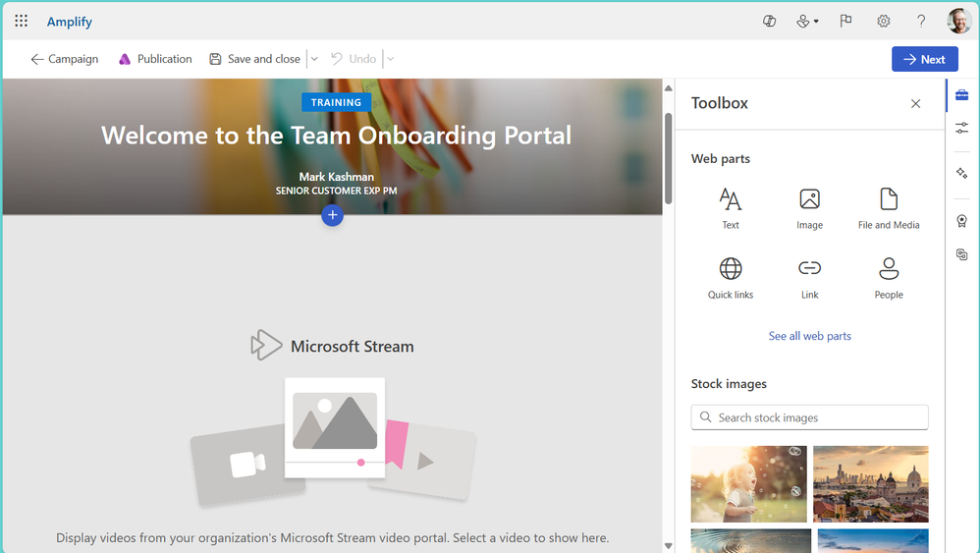Click the Copilot icon in header

[x=770, y=22]
